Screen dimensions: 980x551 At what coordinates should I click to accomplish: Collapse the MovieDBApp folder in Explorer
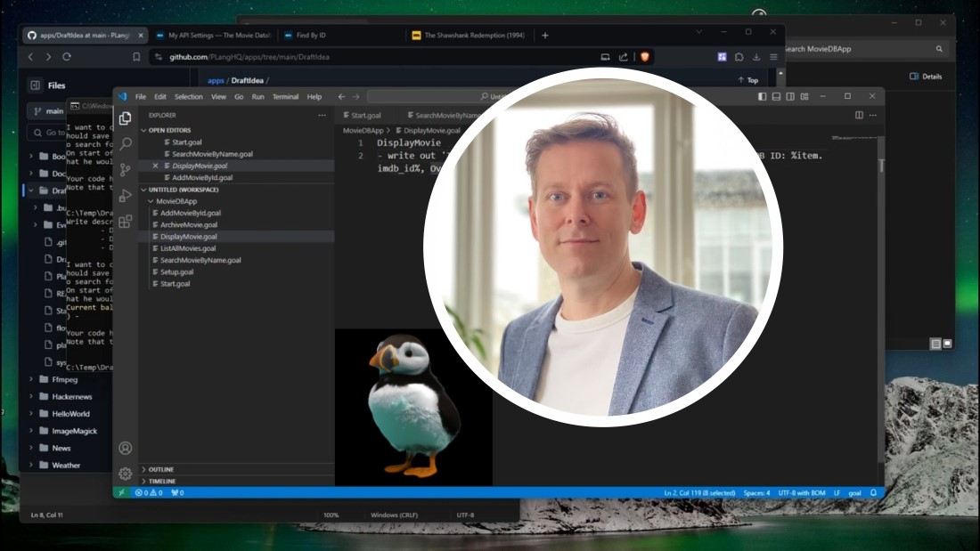coord(151,201)
